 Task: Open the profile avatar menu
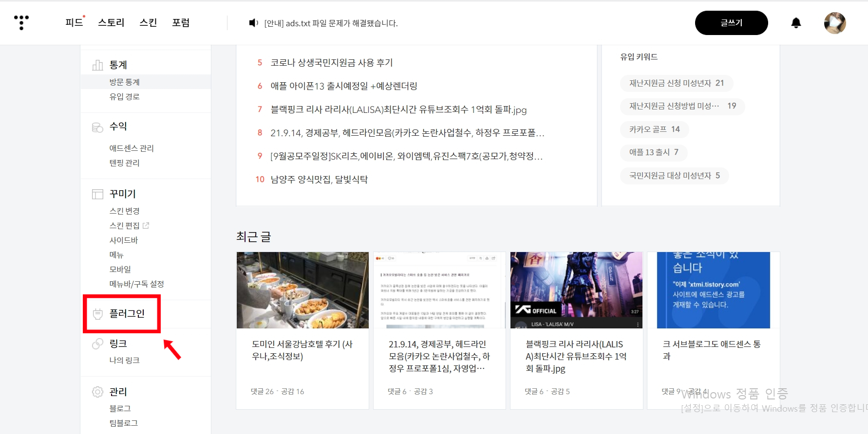(x=835, y=23)
